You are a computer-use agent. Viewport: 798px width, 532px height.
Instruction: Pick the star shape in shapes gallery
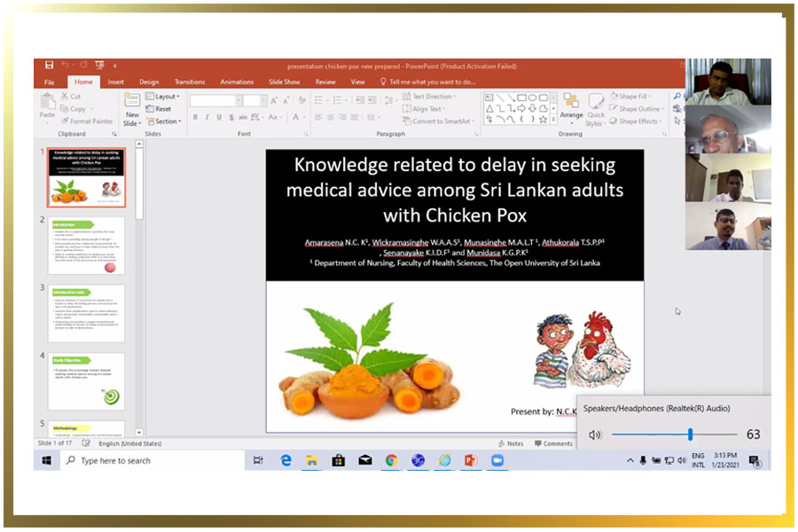click(543, 120)
